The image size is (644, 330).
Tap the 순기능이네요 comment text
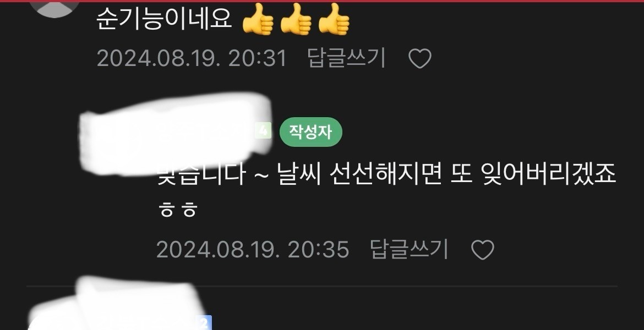(x=164, y=19)
